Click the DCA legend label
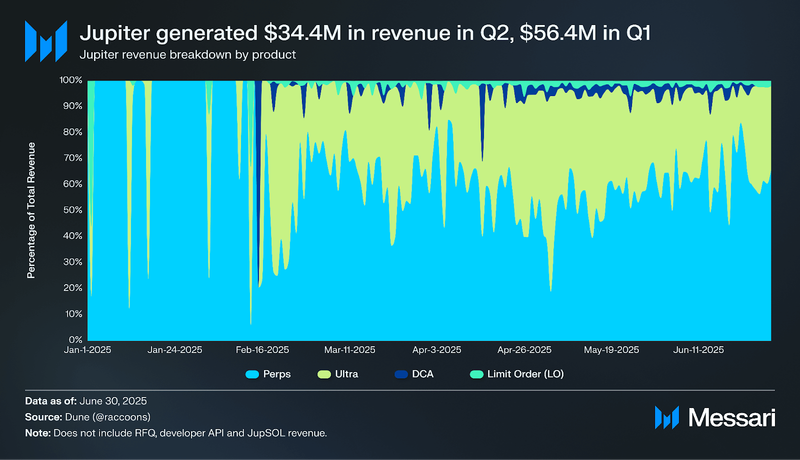800x460 pixels. (422, 374)
